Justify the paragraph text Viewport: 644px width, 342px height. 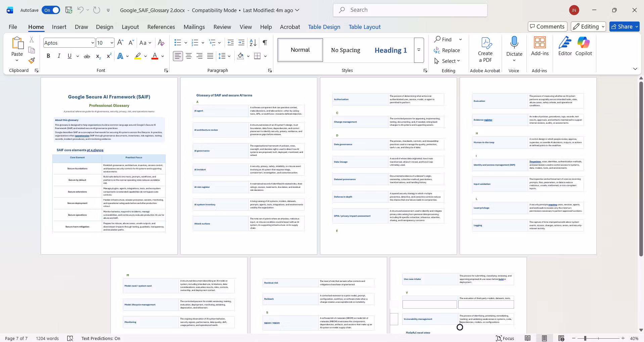pyautogui.click(x=210, y=56)
